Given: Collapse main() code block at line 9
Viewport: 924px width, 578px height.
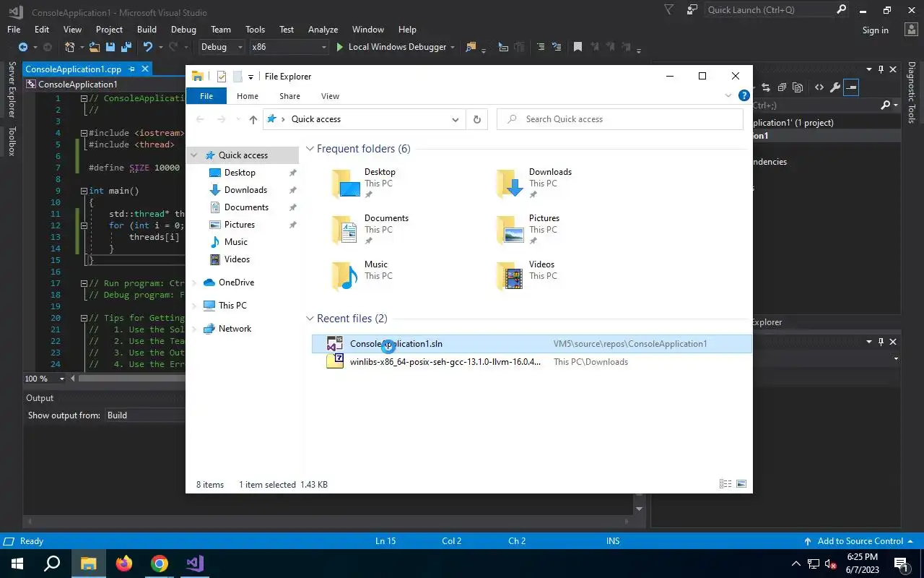Looking at the screenshot, I should point(84,191).
